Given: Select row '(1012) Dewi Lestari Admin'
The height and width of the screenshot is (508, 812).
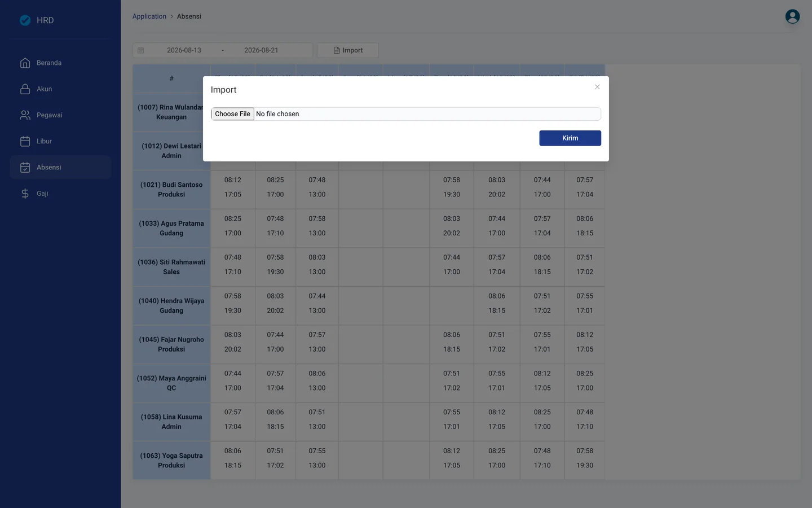Looking at the screenshot, I should (171, 151).
